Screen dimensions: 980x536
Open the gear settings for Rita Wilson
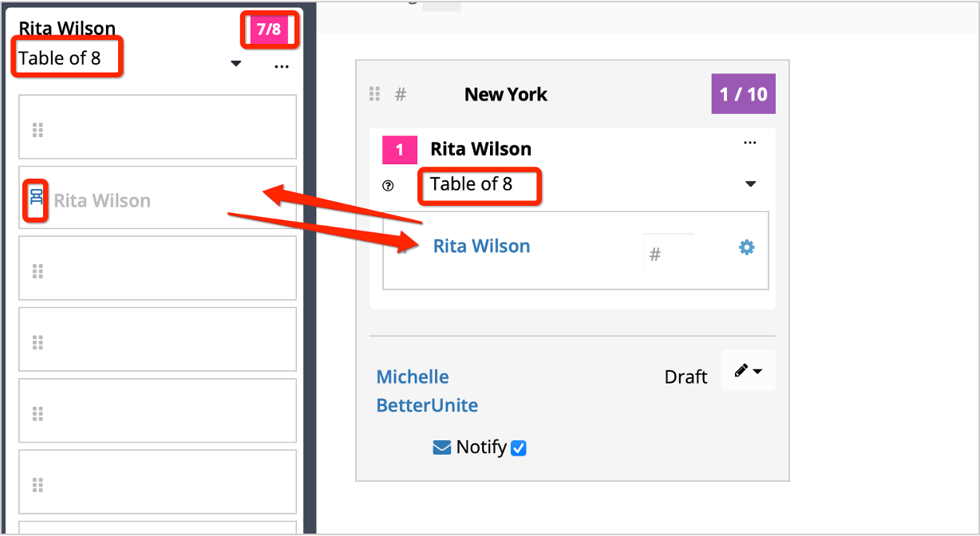pyautogui.click(x=746, y=248)
